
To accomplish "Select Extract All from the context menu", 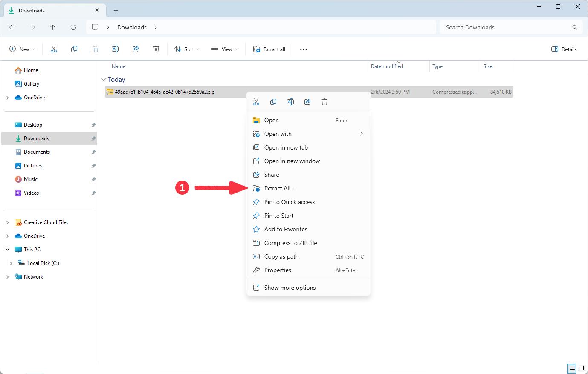I will pos(279,188).
